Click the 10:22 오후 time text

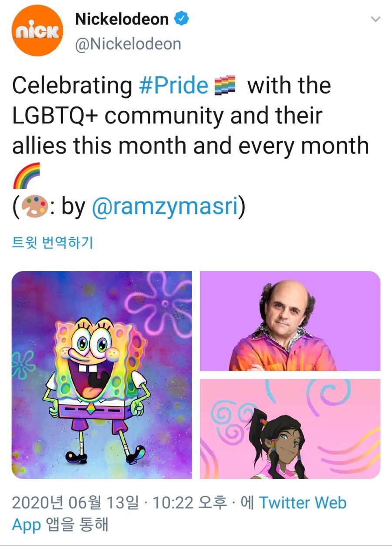[189, 502]
